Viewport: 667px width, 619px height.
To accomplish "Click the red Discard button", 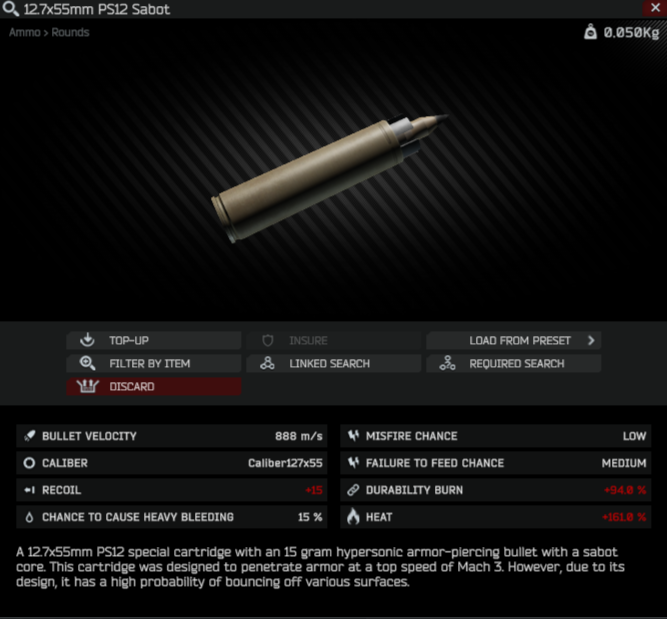I will pos(154,386).
